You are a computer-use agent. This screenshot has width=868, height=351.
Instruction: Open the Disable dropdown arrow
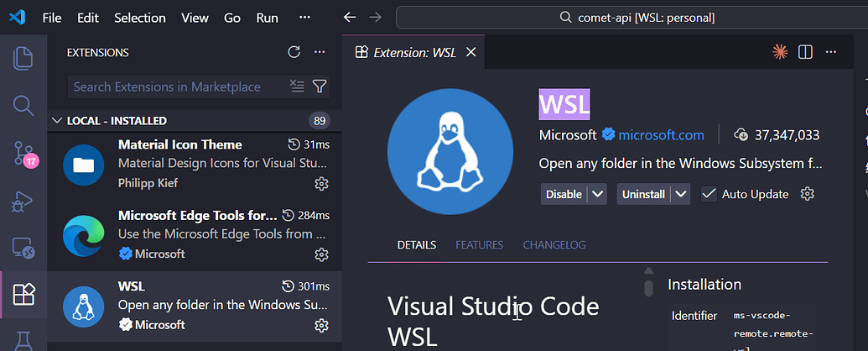tap(597, 194)
